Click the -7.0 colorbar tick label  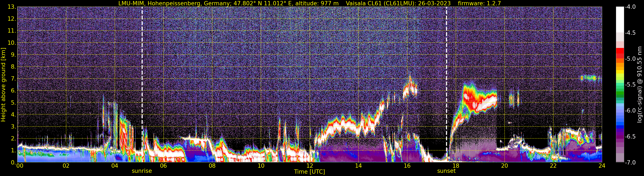pos(630,163)
